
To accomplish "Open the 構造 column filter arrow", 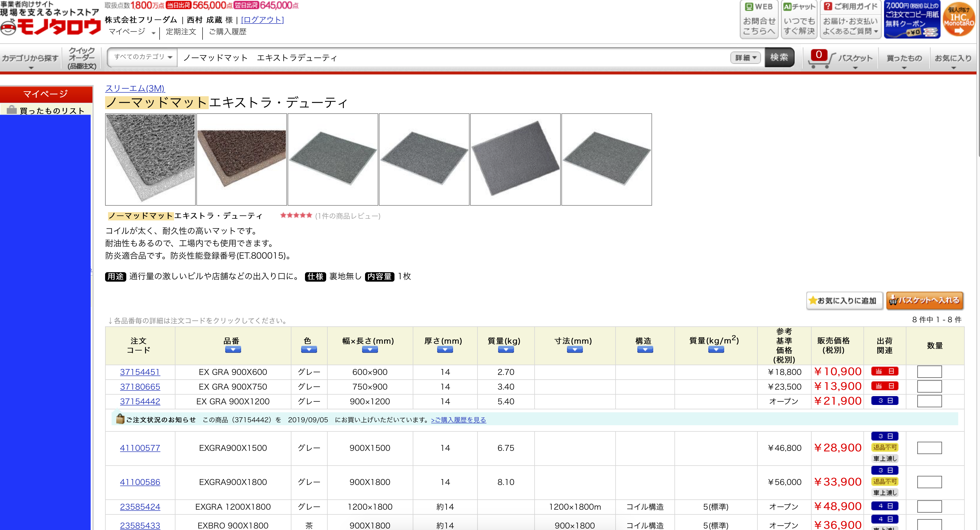I will pos(645,350).
